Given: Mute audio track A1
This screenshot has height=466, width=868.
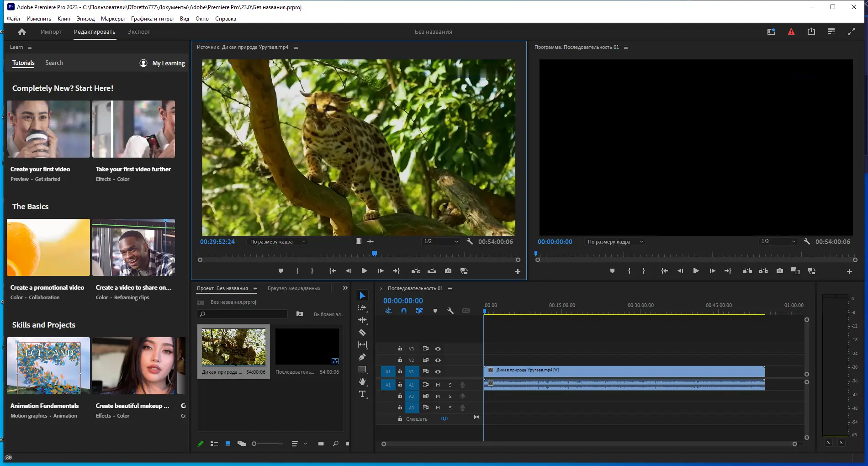Looking at the screenshot, I should tap(438, 385).
